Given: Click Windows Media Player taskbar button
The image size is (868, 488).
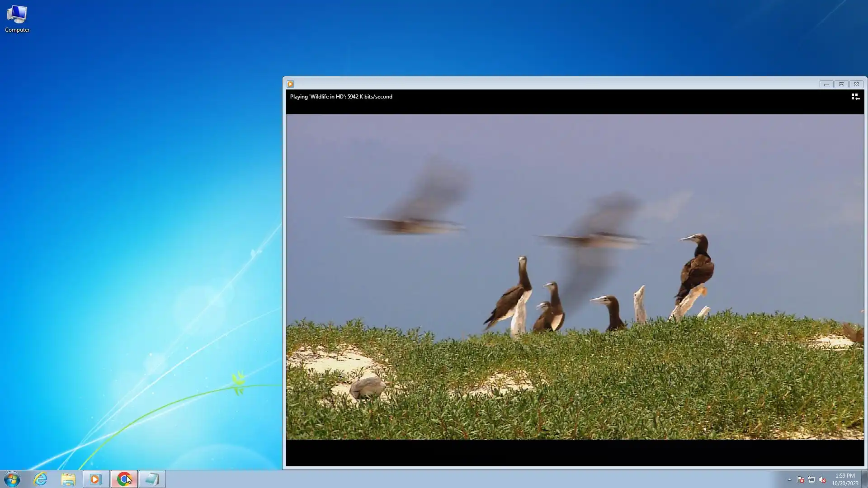Looking at the screenshot, I should point(96,479).
